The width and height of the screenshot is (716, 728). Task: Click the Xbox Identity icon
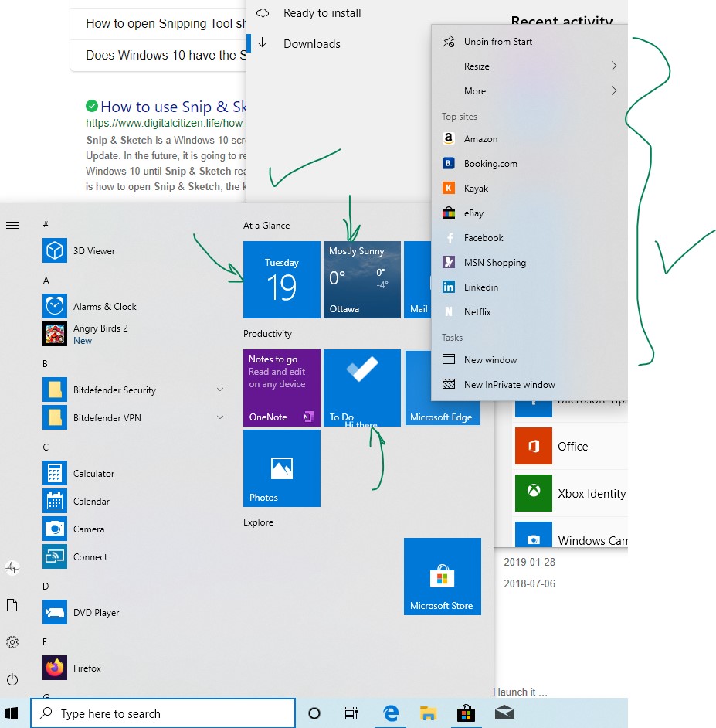534,493
